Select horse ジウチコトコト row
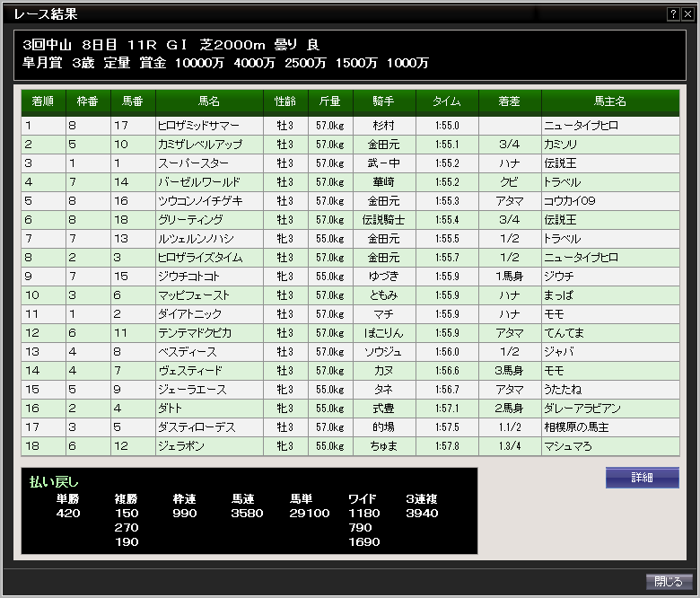The image size is (700, 598). pos(350,276)
